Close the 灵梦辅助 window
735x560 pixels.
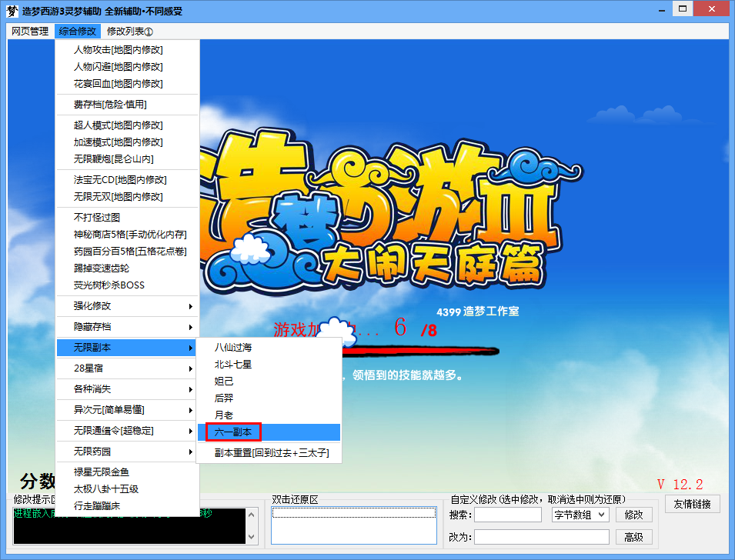[712, 9]
